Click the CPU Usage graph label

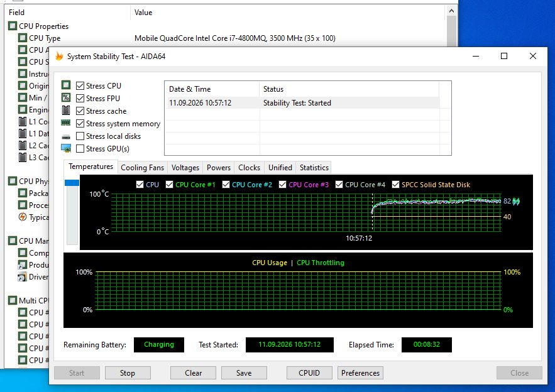270,263
